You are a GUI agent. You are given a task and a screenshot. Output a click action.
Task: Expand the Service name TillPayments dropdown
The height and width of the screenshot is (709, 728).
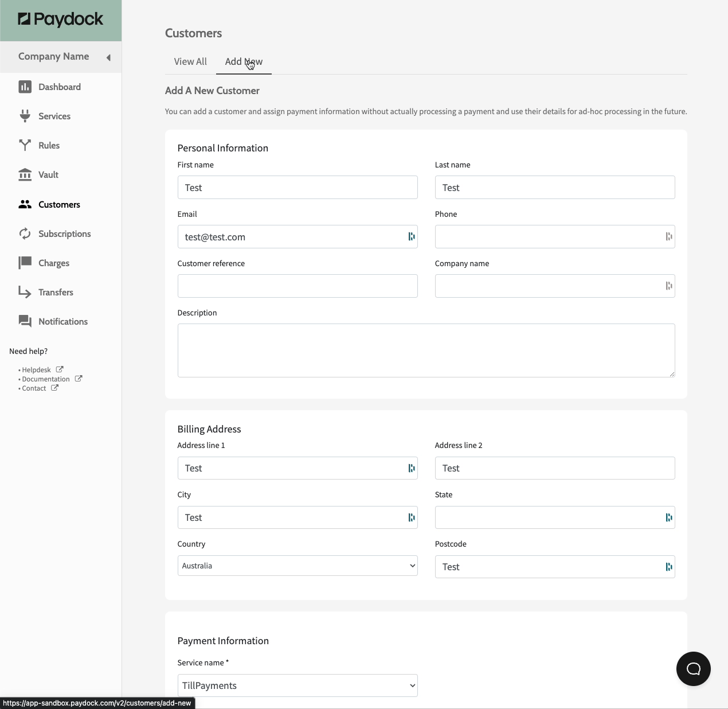(x=297, y=685)
